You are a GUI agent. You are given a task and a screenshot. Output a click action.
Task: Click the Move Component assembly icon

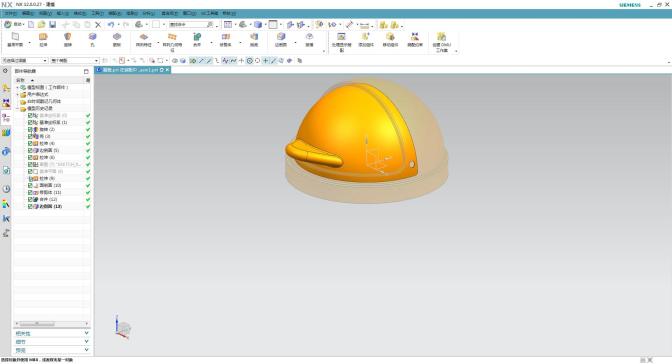[390, 37]
